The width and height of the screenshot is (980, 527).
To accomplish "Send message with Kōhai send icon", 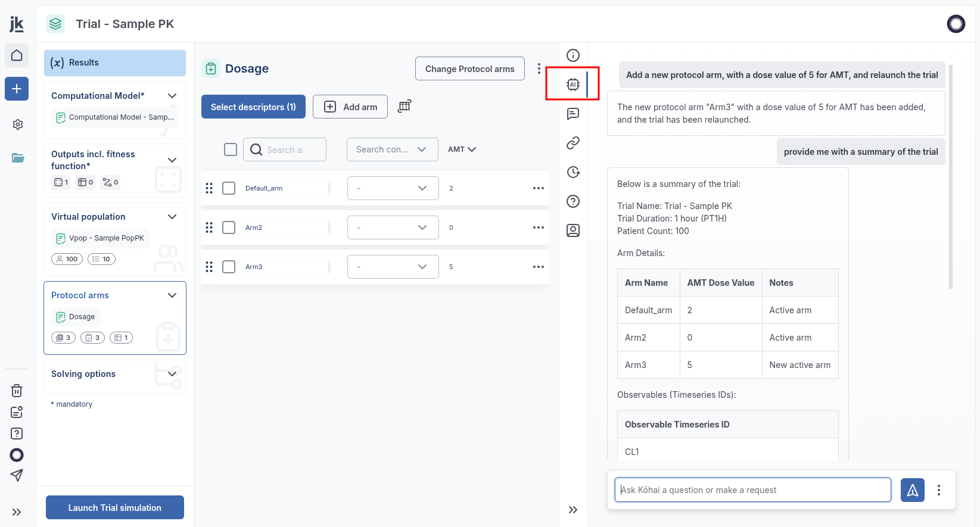I will (x=912, y=490).
